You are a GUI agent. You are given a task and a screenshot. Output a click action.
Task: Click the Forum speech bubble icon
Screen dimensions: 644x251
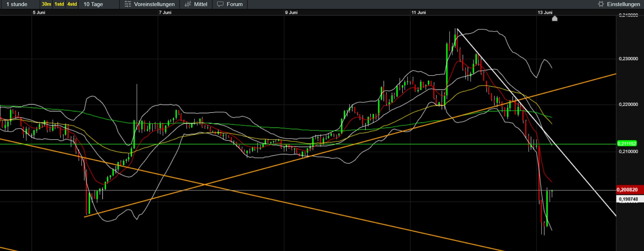(x=220, y=4)
